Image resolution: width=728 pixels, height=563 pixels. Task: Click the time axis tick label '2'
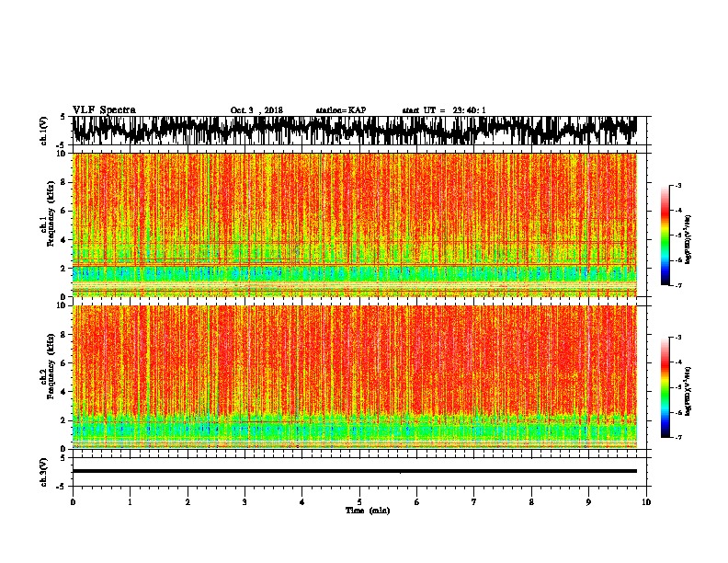(x=188, y=501)
